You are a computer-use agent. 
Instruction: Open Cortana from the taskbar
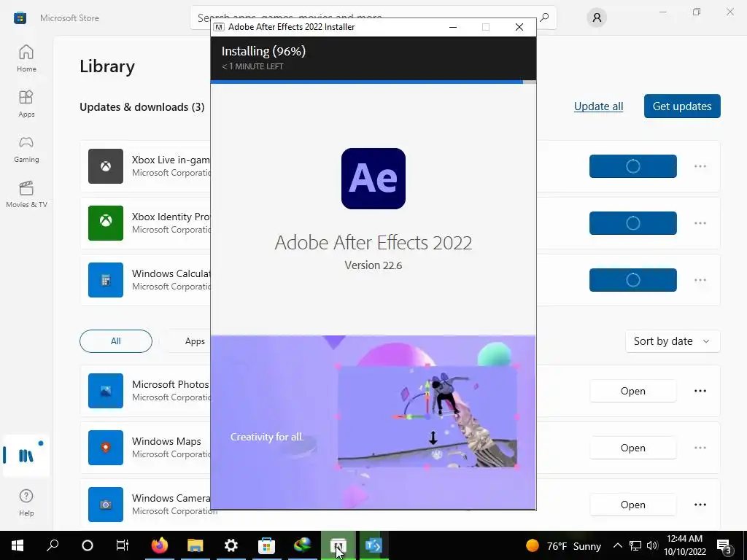tap(88, 545)
